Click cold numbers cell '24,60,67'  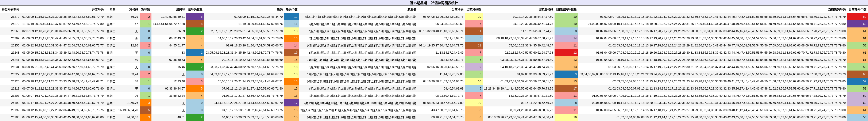coord(132,117)
